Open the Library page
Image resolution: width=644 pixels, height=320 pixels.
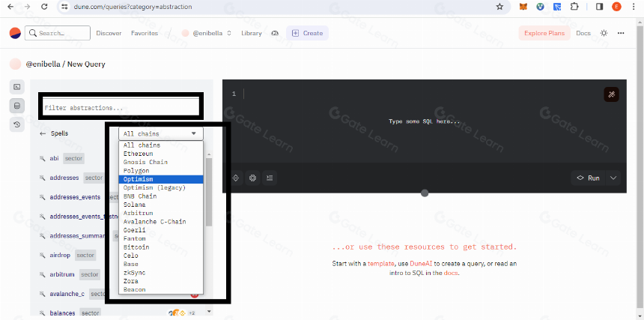(252, 33)
